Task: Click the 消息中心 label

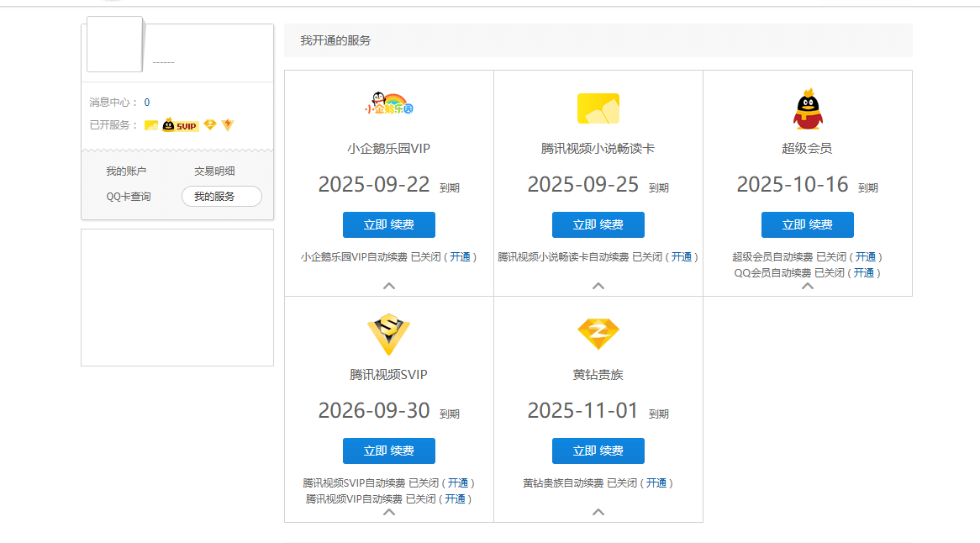Action: point(113,103)
